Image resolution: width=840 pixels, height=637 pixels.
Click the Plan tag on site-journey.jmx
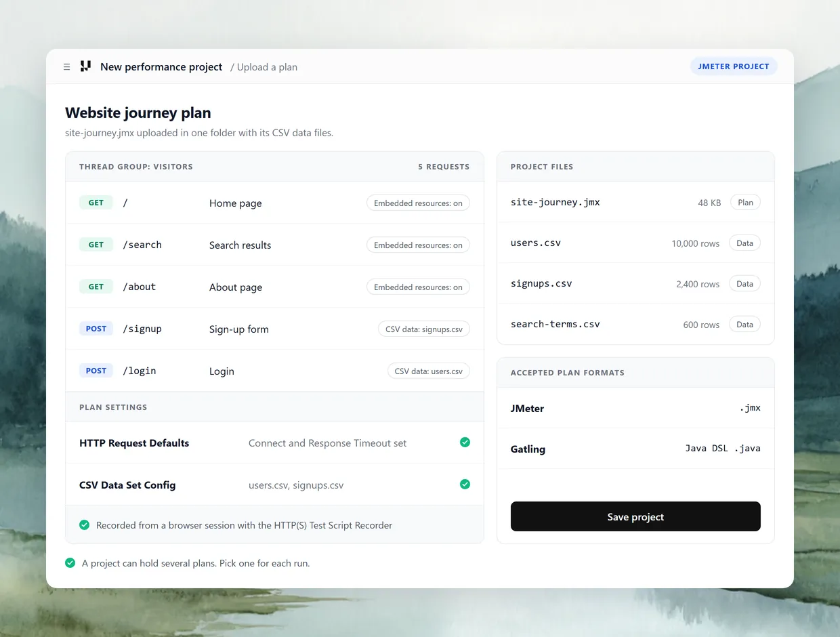click(x=745, y=203)
